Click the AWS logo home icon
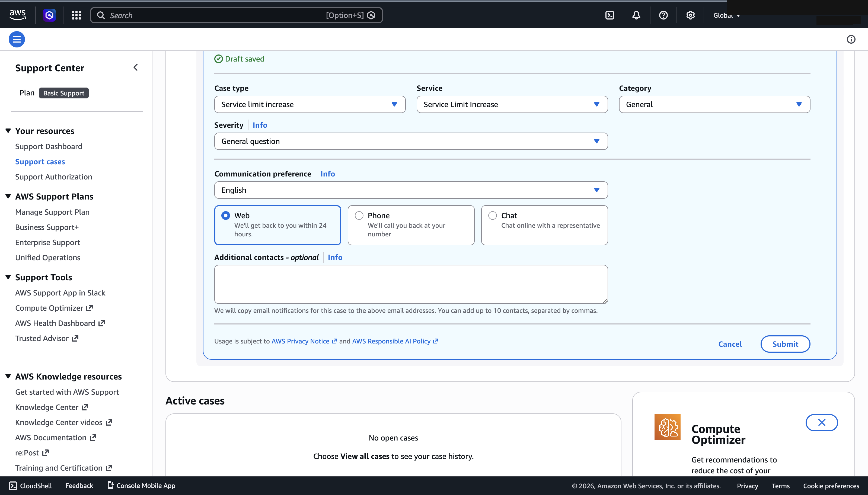 click(17, 15)
